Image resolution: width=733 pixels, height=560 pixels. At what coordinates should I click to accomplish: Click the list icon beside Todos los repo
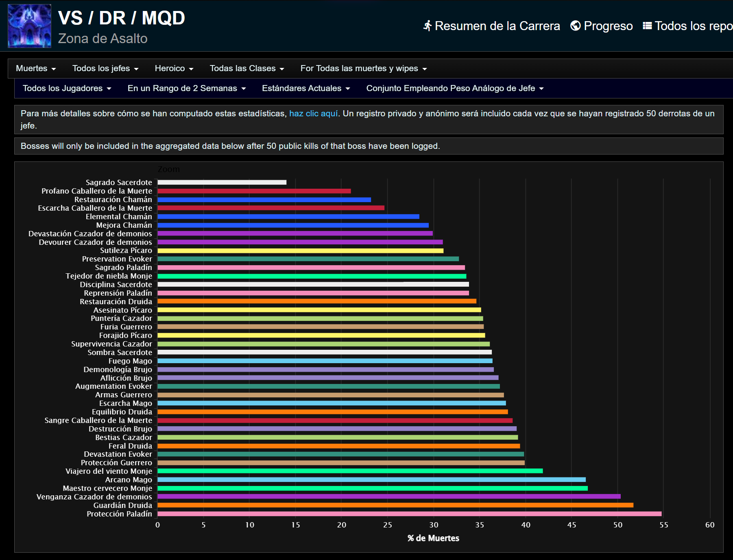coord(647,26)
